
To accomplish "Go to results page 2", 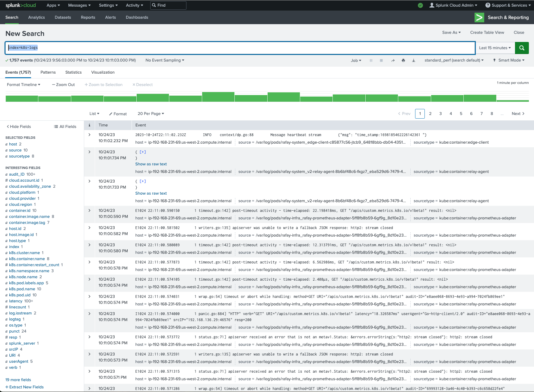I will point(430,113).
